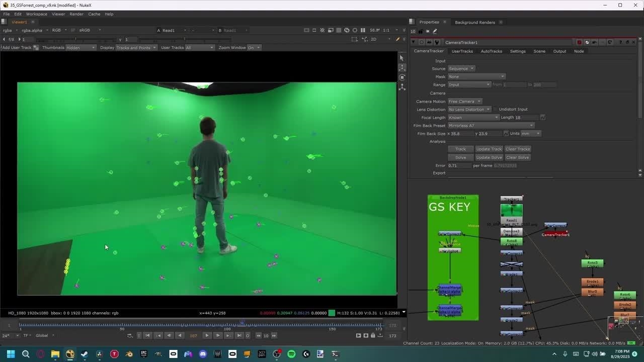This screenshot has width=644, height=362.
Task: Open Spotify from the Windows taskbar
Action: coord(291,354)
